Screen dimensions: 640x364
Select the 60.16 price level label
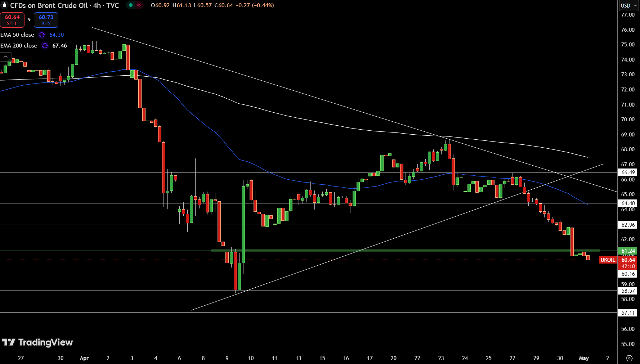coord(628,274)
